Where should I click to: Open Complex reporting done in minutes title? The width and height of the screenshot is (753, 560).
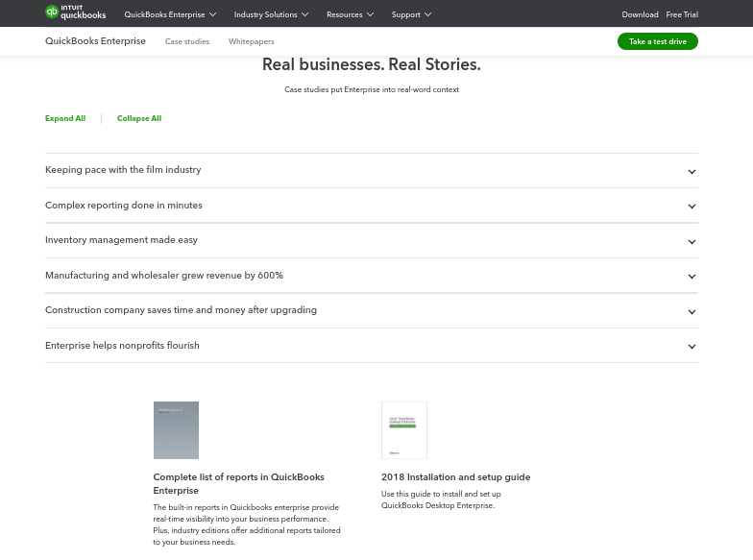pos(123,206)
